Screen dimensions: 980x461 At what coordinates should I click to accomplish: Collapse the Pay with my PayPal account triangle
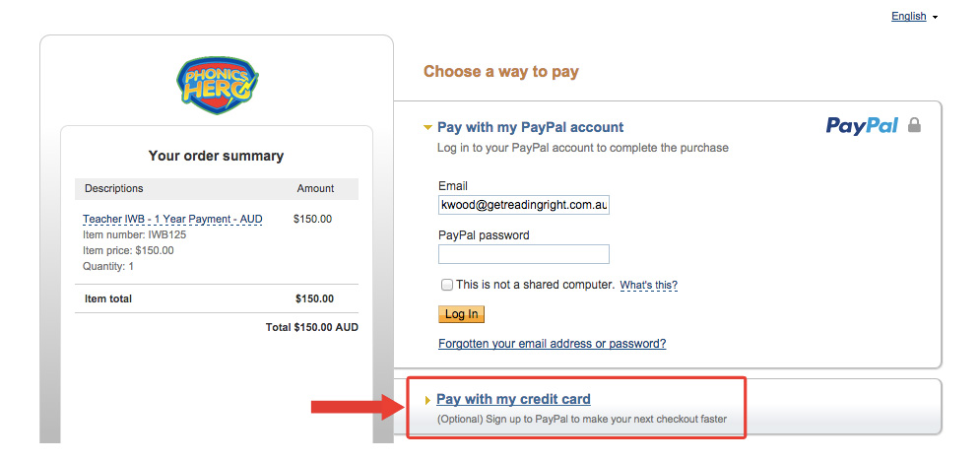[427, 127]
